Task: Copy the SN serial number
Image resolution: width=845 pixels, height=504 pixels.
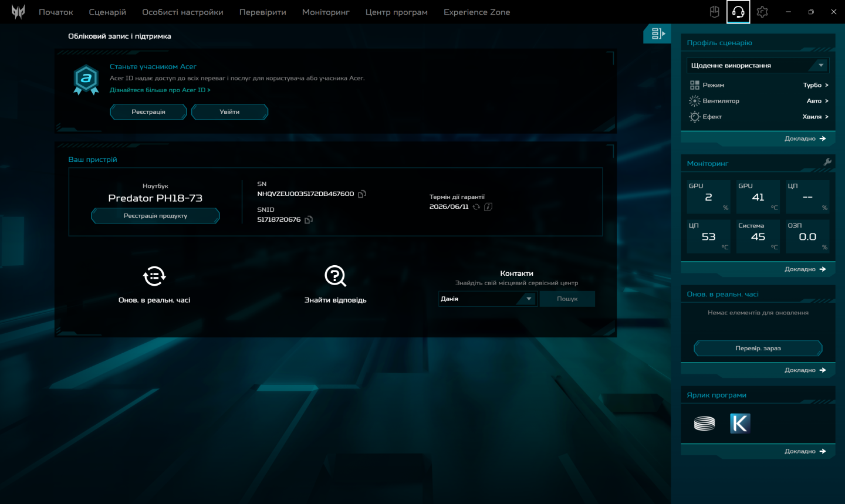Action: (362, 194)
